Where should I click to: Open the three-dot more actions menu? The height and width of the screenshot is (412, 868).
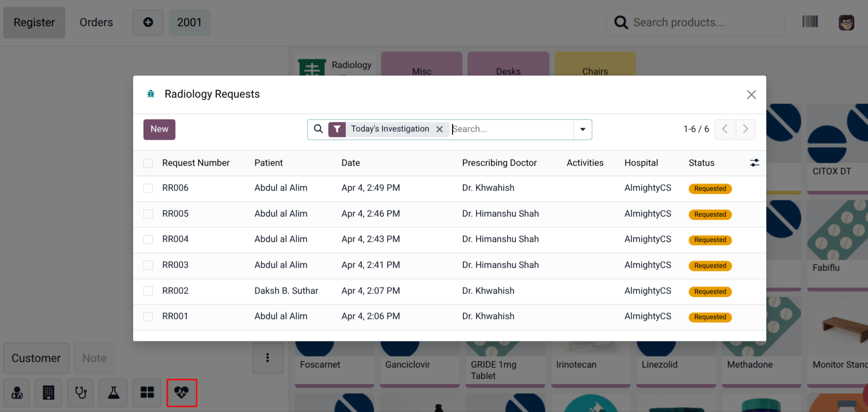pos(268,358)
